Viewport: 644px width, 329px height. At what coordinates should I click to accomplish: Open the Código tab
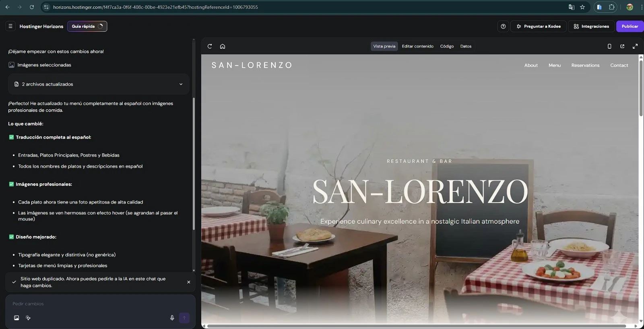pos(447,46)
